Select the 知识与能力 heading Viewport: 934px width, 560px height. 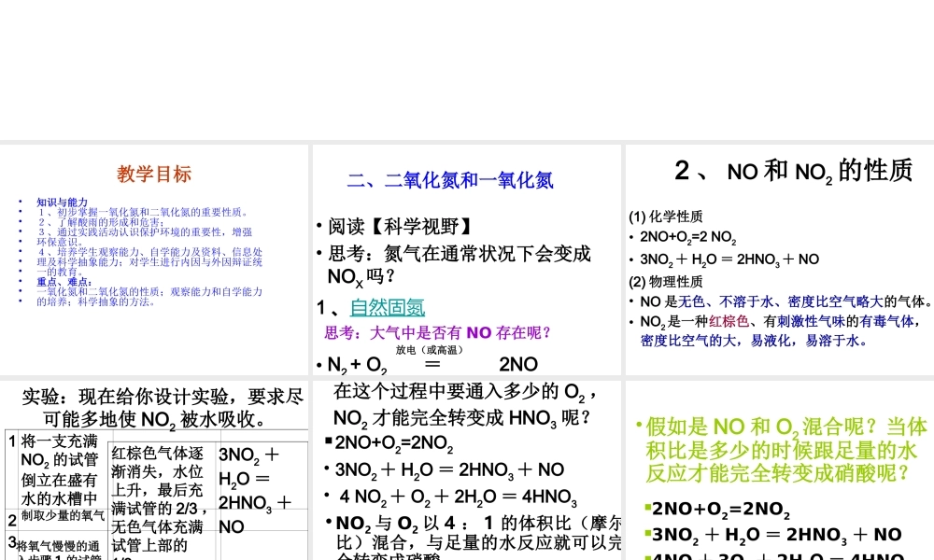point(62,203)
